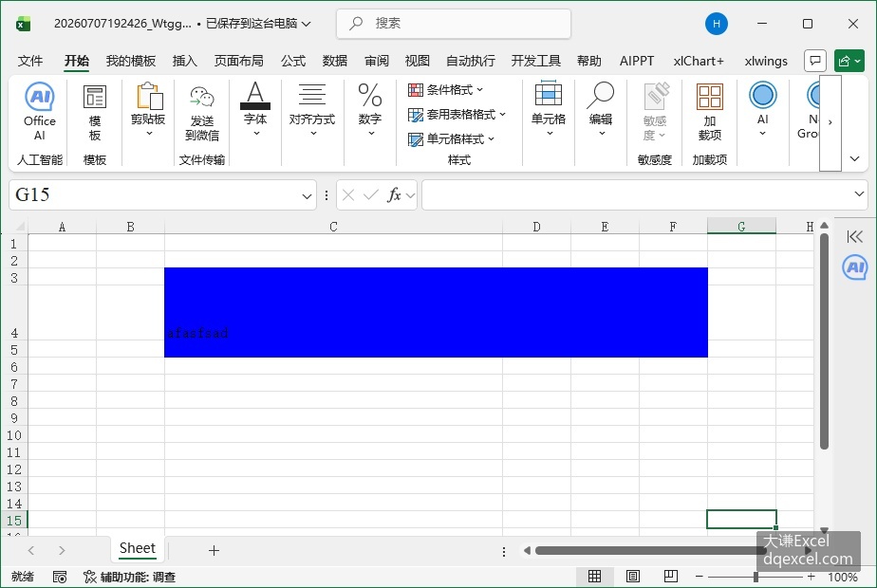Confirm formula entry with checkmark icon
Viewport: 877px width, 588px height.
tap(370, 194)
